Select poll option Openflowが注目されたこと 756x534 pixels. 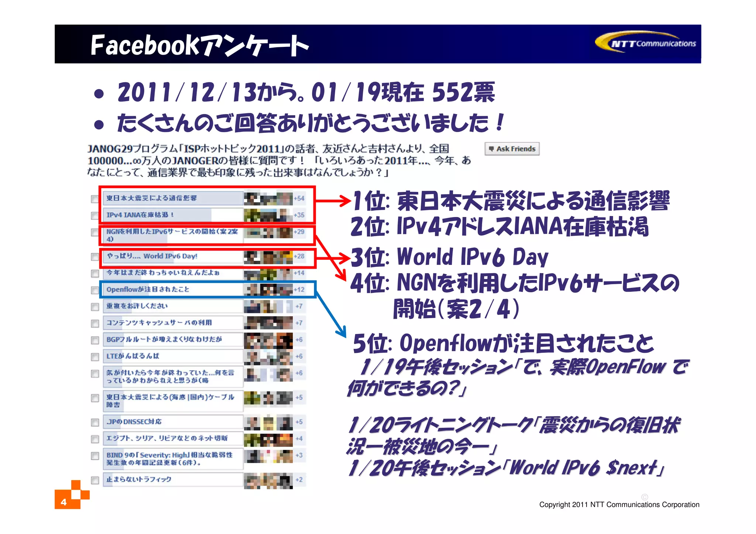point(173,289)
